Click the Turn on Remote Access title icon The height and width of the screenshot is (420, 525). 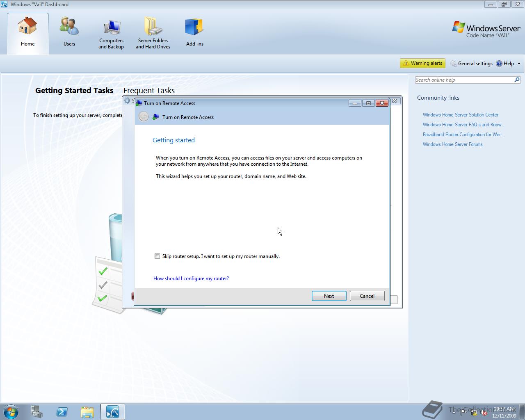[x=139, y=103]
